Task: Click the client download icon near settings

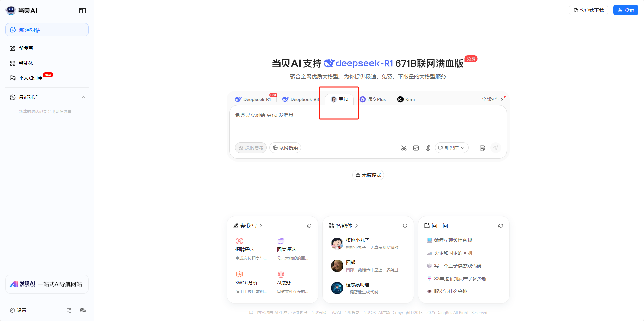Action: pos(69,310)
